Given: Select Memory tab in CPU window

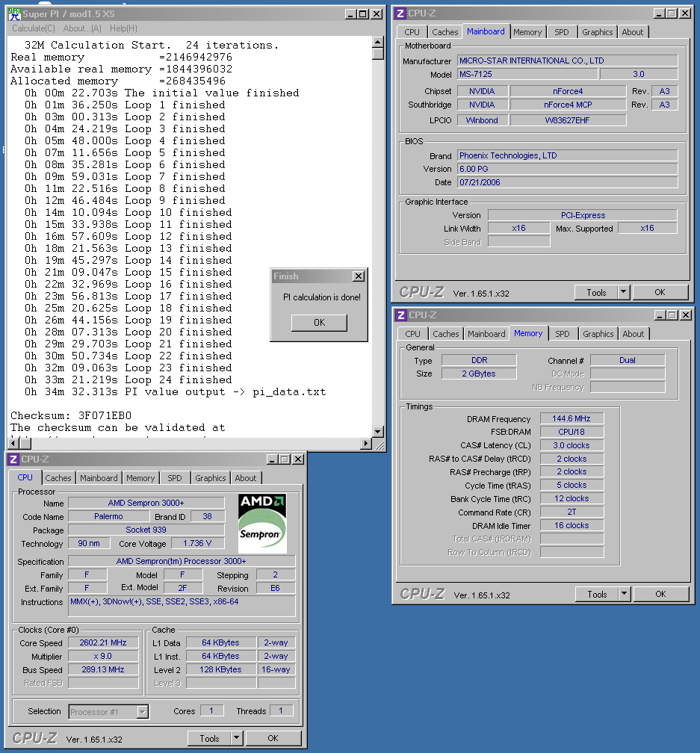Looking at the screenshot, I should [x=140, y=478].
